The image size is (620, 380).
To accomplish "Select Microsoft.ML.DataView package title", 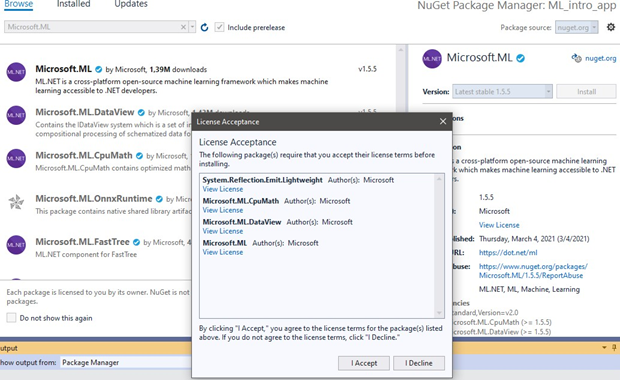I will click(85, 112).
